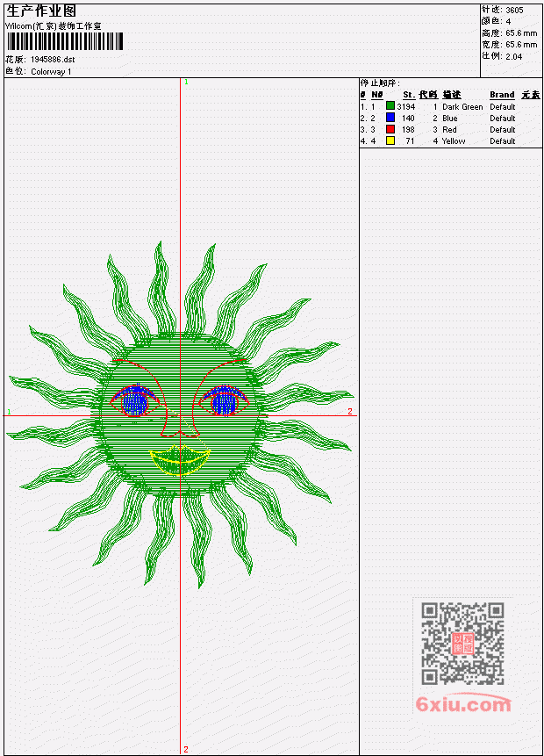
Task: Click Default brand in Red row
Action: coord(502,130)
